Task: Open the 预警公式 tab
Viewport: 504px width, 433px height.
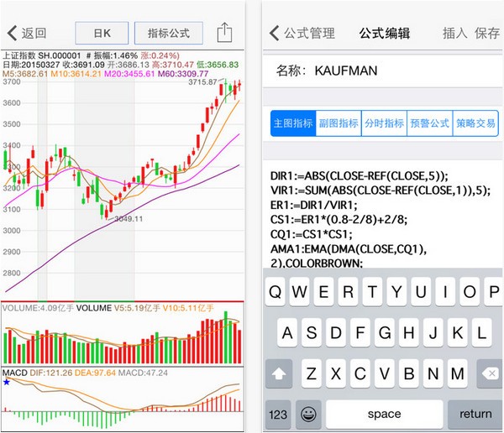Action: [429, 123]
